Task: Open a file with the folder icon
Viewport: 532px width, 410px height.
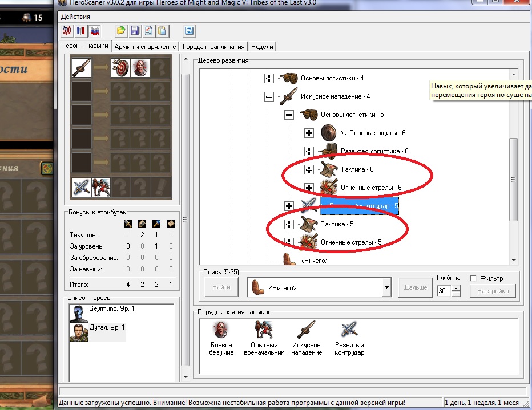Action: click(x=120, y=31)
